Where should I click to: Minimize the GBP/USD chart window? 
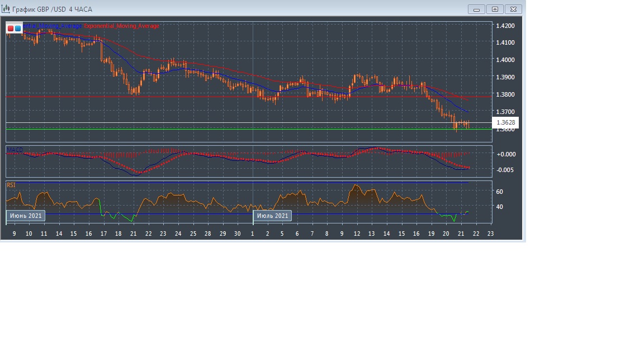(476, 9)
